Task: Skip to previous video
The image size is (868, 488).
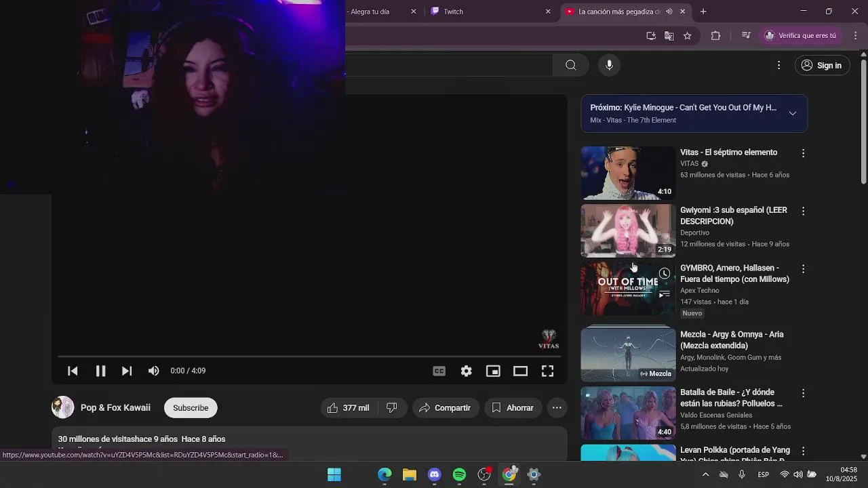Action: click(73, 371)
